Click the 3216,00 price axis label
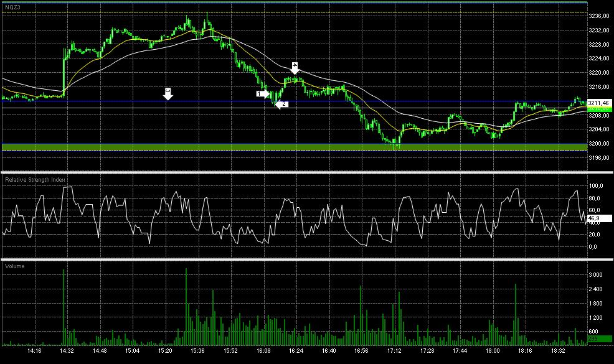 pyautogui.click(x=598, y=87)
